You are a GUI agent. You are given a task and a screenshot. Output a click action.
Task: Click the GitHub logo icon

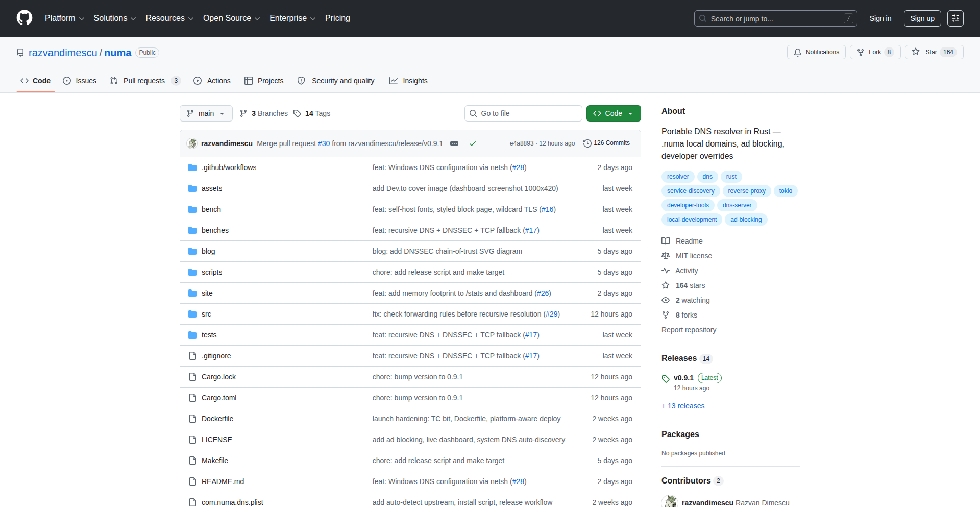24,18
